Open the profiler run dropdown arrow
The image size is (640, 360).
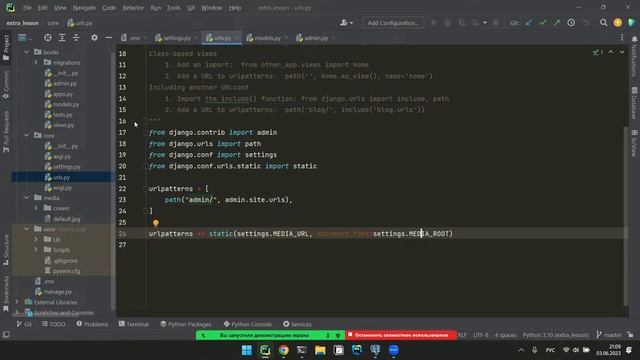coord(485,23)
